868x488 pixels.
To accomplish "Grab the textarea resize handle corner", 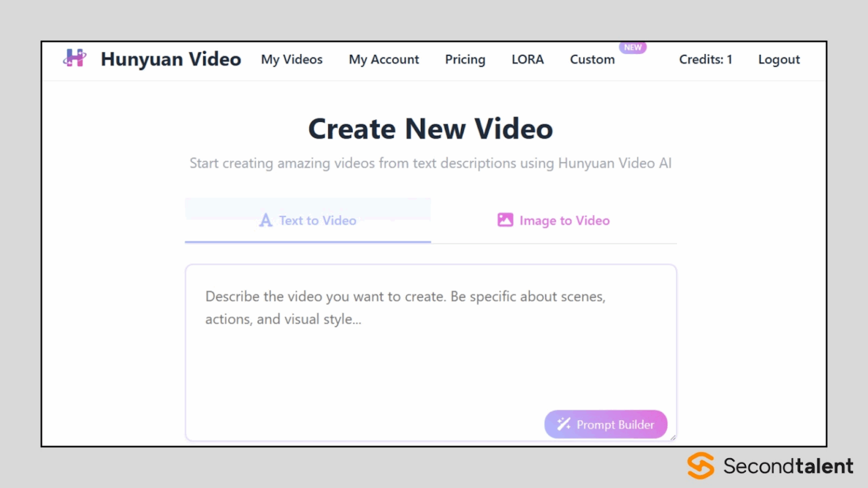I will pos(672,437).
